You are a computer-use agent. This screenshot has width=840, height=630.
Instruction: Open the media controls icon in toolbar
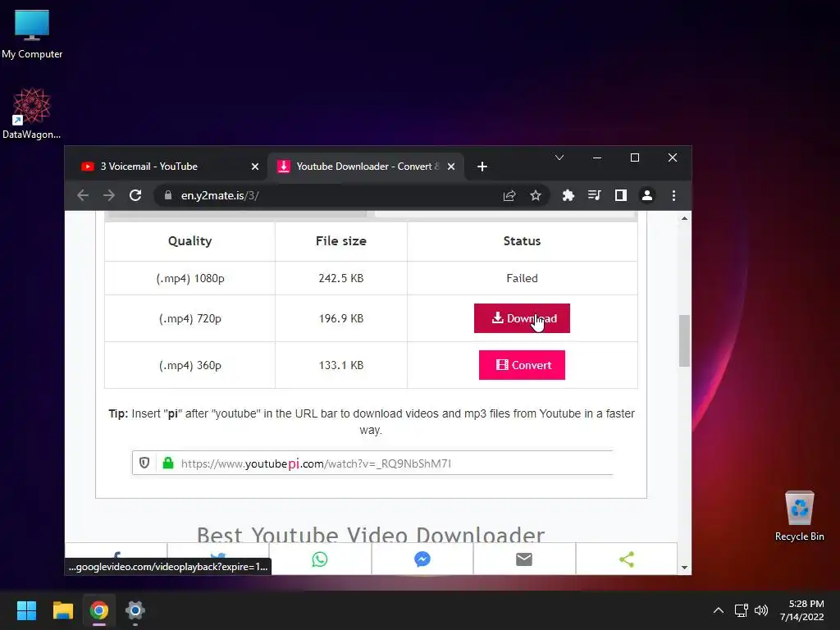(594, 195)
